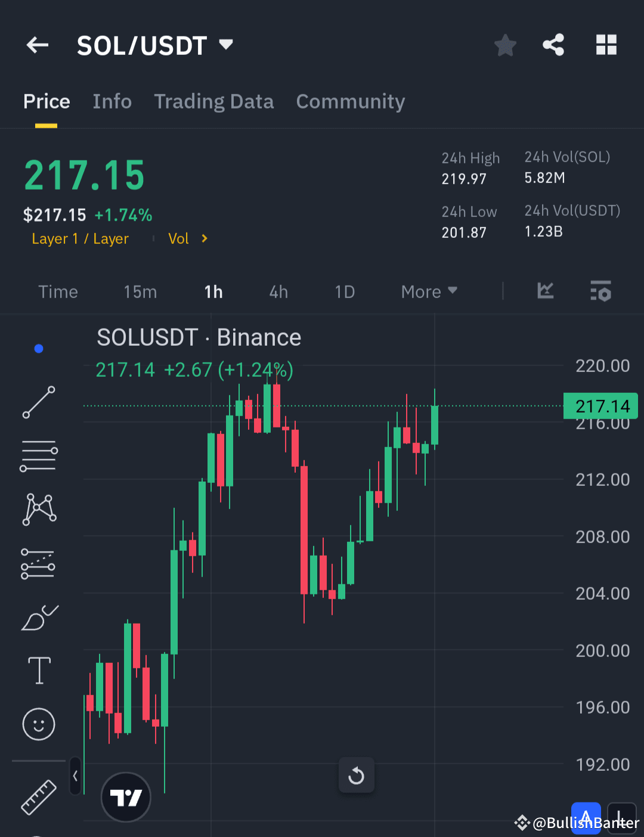Collapse the drawing toolbar sidebar

(75, 776)
